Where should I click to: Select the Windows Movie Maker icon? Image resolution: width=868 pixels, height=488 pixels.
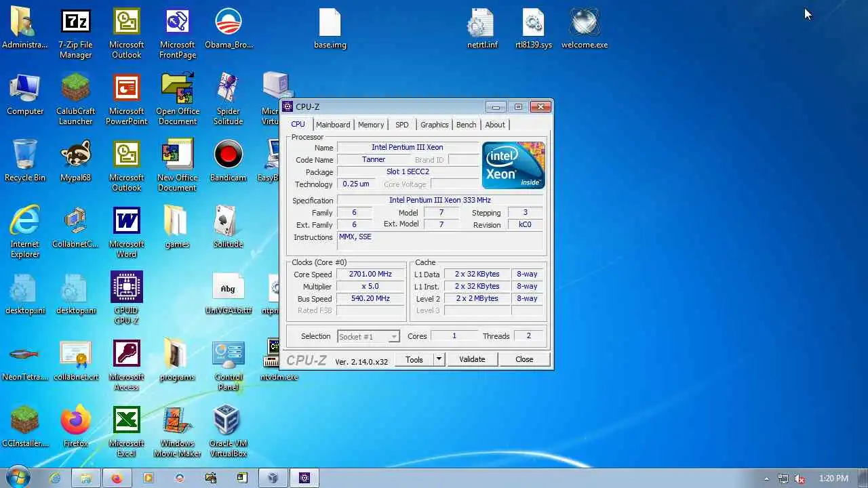coord(177,432)
